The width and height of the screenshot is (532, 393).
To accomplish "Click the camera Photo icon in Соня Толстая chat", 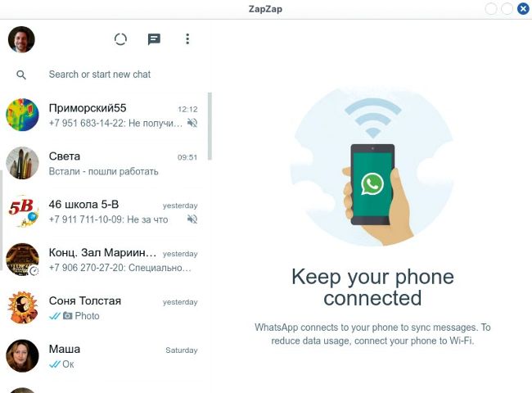I will point(67,315).
